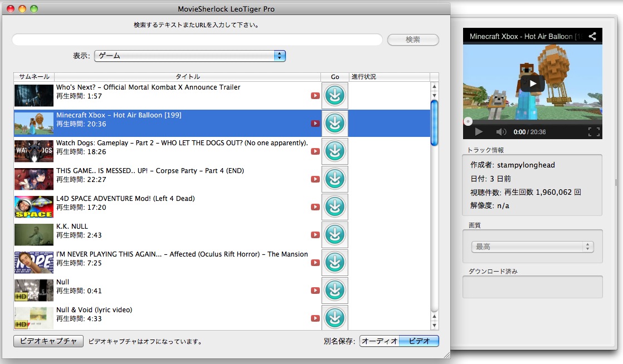Open the 画質 quality dropdown
The image size is (623, 364).
[x=532, y=247]
